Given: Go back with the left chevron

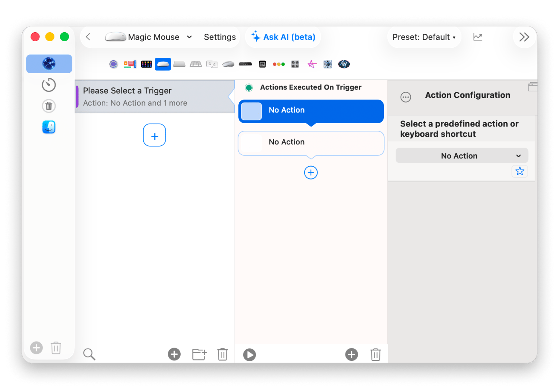Looking at the screenshot, I should pos(88,37).
